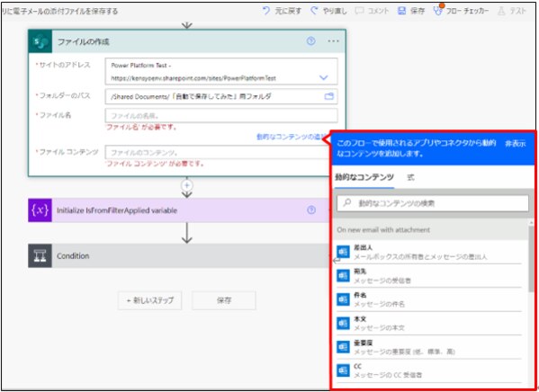Click the Outlook icon beside 重要度
The height and width of the screenshot is (392, 539).
click(343, 347)
